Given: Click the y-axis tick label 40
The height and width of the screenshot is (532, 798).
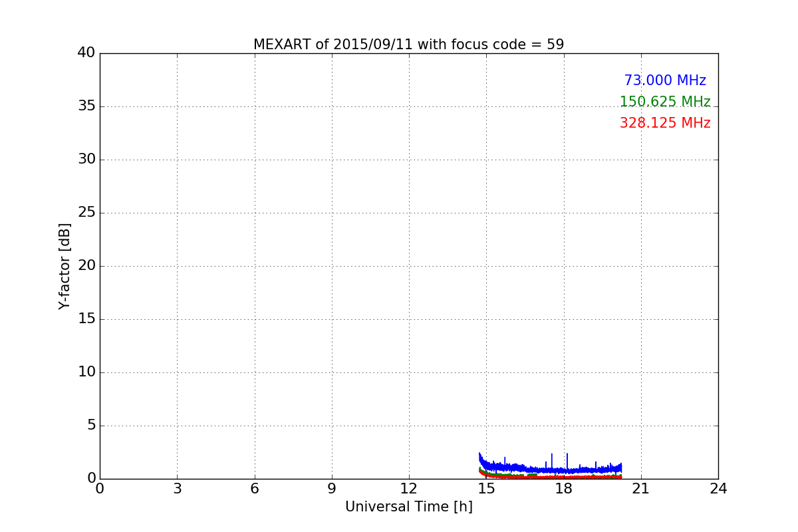Looking at the screenshot, I should click(x=86, y=53).
